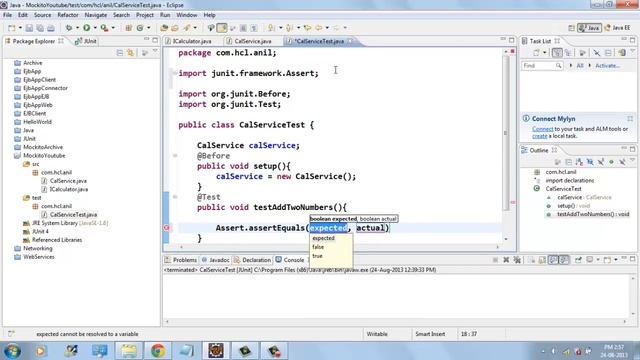Image resolution: width=640 pixels, height=360 pixels.
Task: Toggle Sort in Outline toolbar
Action: coord(579,162)
